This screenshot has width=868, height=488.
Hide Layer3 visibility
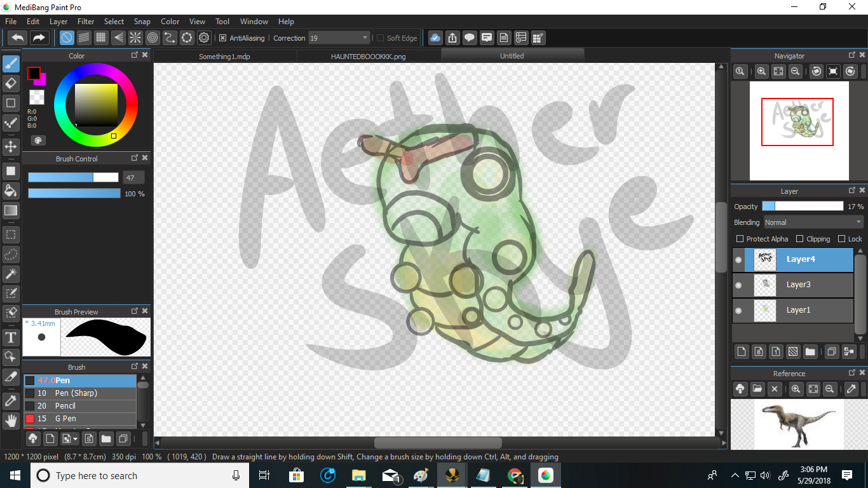point(738,285)
